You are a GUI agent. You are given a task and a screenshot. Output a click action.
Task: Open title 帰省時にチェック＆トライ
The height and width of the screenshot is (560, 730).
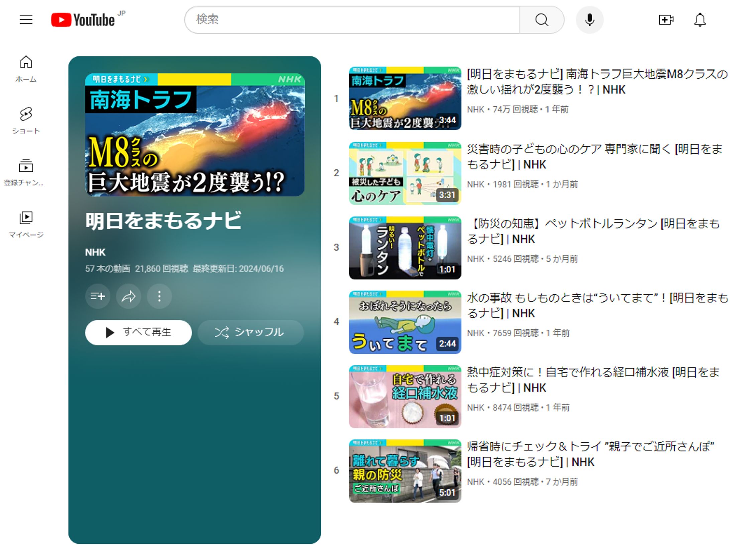(x=591, y=454)
